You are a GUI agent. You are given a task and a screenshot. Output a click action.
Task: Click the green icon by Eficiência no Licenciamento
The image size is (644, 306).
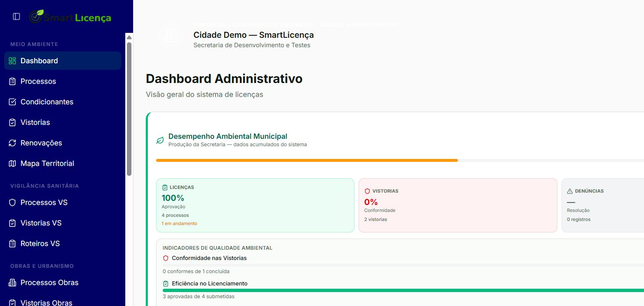tap(166, 284)
